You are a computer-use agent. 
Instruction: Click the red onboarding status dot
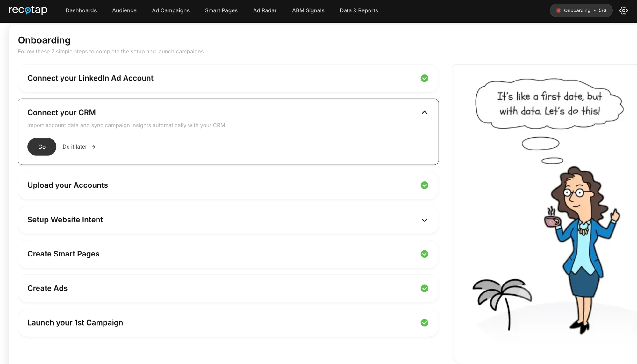[558, 10]
